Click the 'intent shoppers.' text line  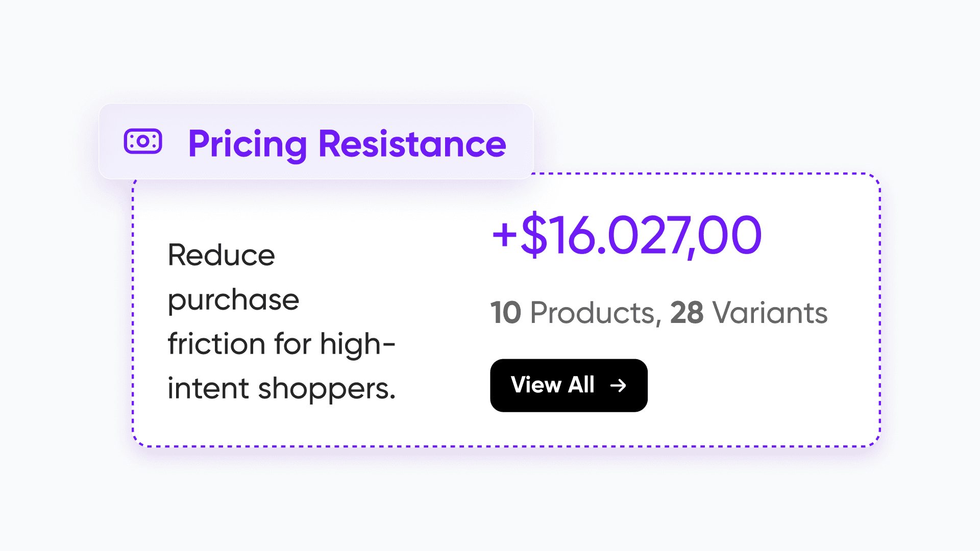282,389
